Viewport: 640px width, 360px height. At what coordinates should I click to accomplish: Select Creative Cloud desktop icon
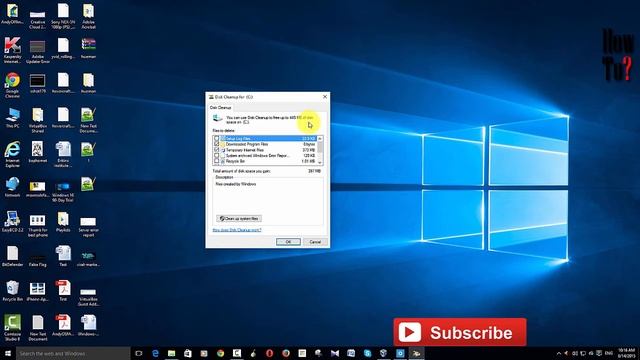38,18
